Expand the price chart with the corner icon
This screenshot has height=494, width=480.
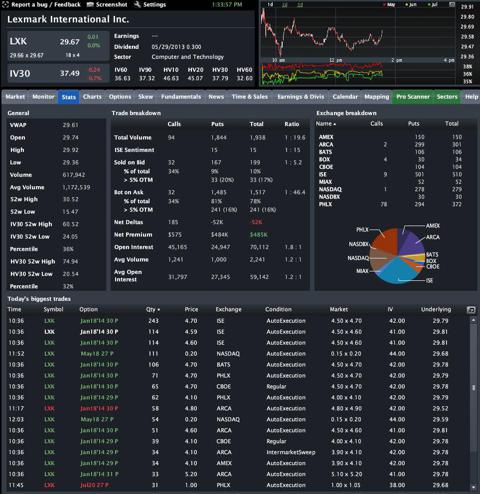click(452, 4)
